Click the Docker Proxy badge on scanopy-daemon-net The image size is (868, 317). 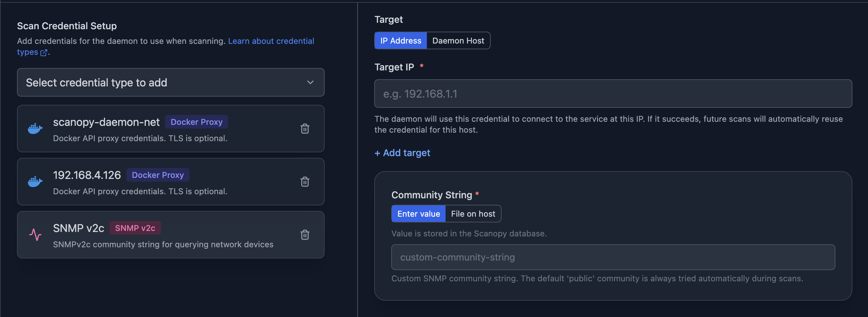point(196,121)
